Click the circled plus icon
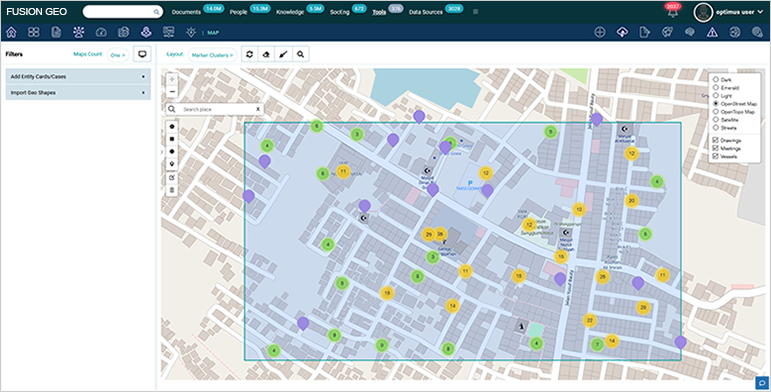Screen dimensions: 771x392 coord(599,32)
